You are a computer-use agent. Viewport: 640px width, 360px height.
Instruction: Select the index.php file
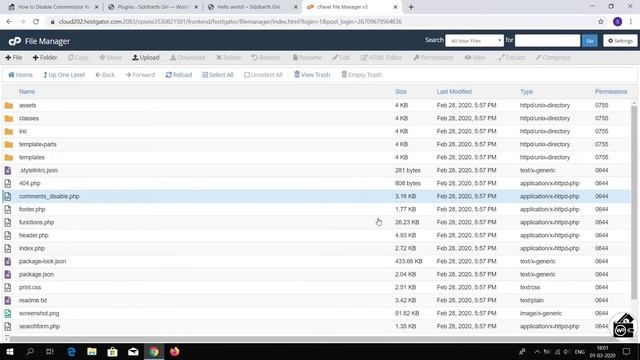tap(32, 248)
